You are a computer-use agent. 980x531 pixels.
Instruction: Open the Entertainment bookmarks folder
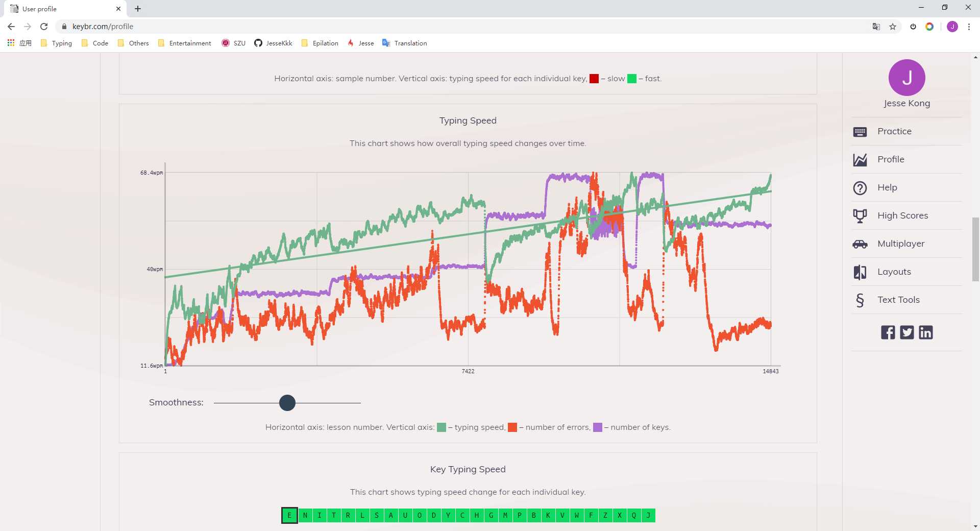(x=184, y=43)
